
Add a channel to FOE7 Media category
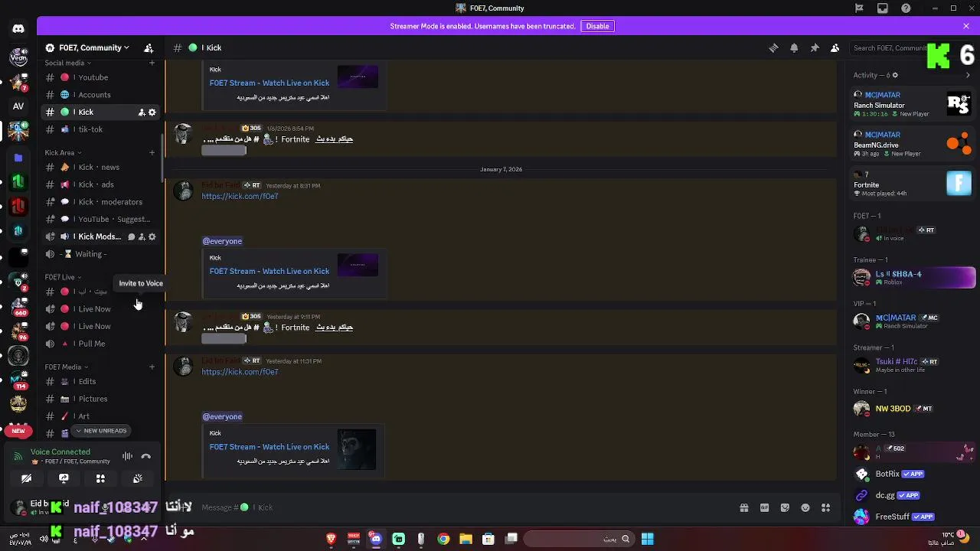click(152, 367)
